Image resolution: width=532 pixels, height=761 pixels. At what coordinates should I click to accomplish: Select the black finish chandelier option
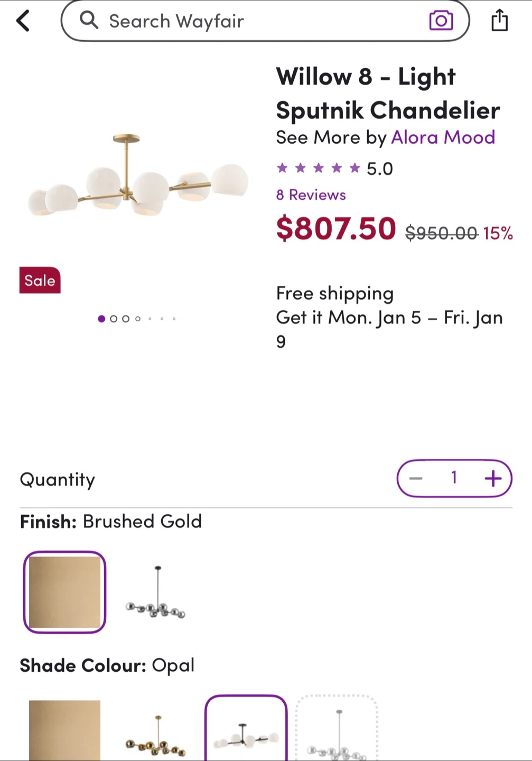pyautogui.click(x=156, y=593)
